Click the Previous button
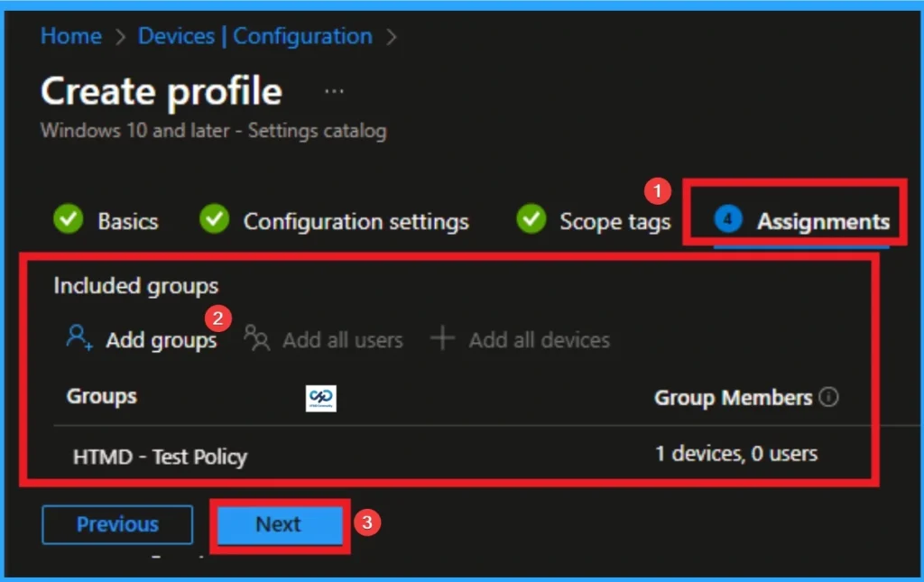 click(117, 523)
